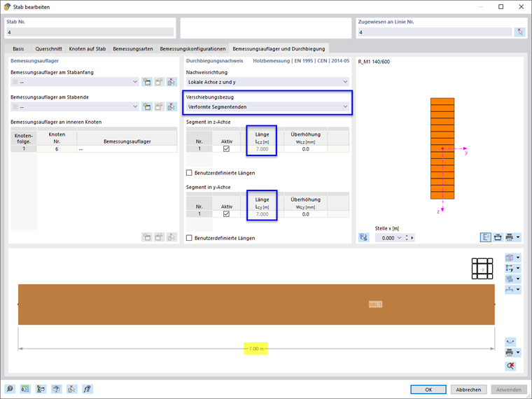Toggle Aktiv checkbox in z-Achse segment row
This screenshot has height=399, width=532.
(x=226, y=148)
